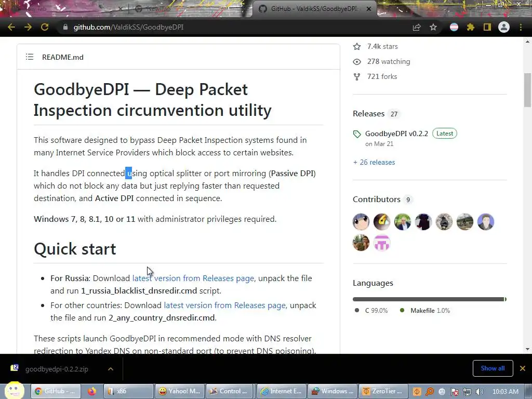532x399 pixels.
Task: Open Releases page link for other countries
Action: 224,305
